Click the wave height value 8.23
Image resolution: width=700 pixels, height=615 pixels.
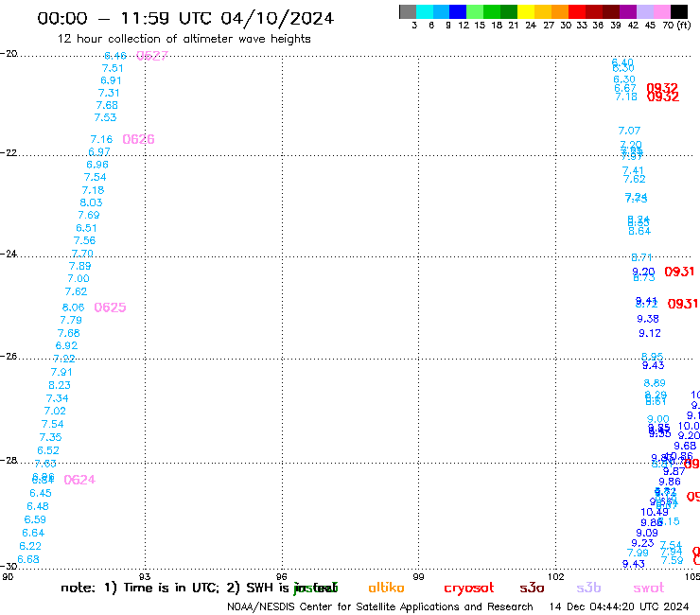[60, 385]
